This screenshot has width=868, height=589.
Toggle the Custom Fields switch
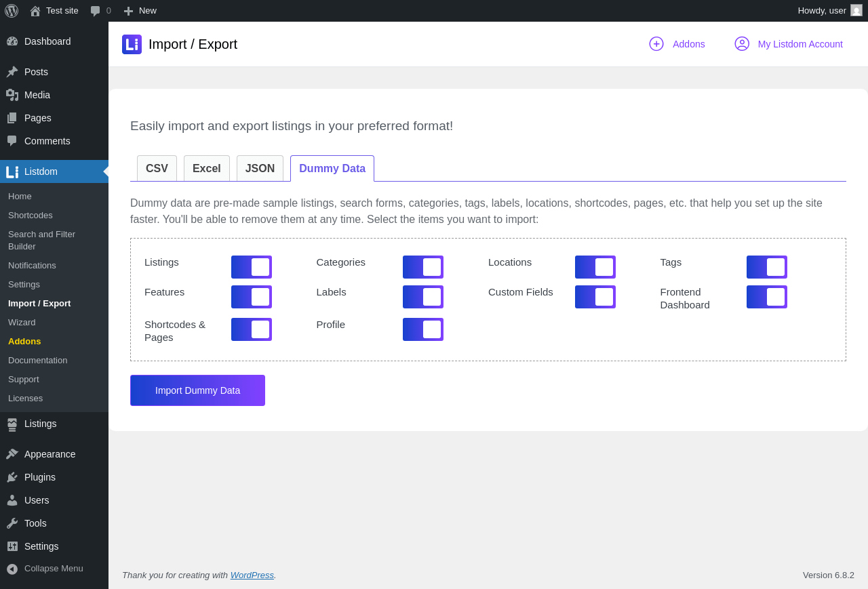pyautogui.click(x=595, y=297)
